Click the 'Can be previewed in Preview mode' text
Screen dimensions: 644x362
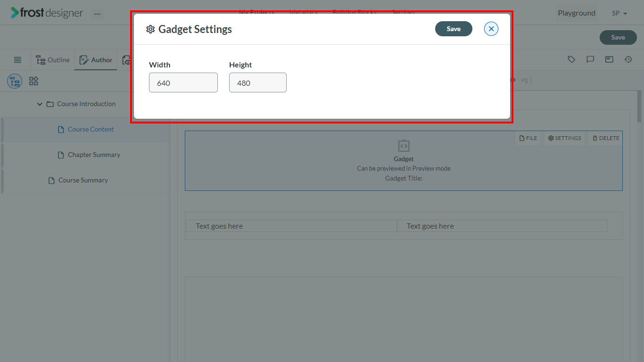(x=404, y=168)
